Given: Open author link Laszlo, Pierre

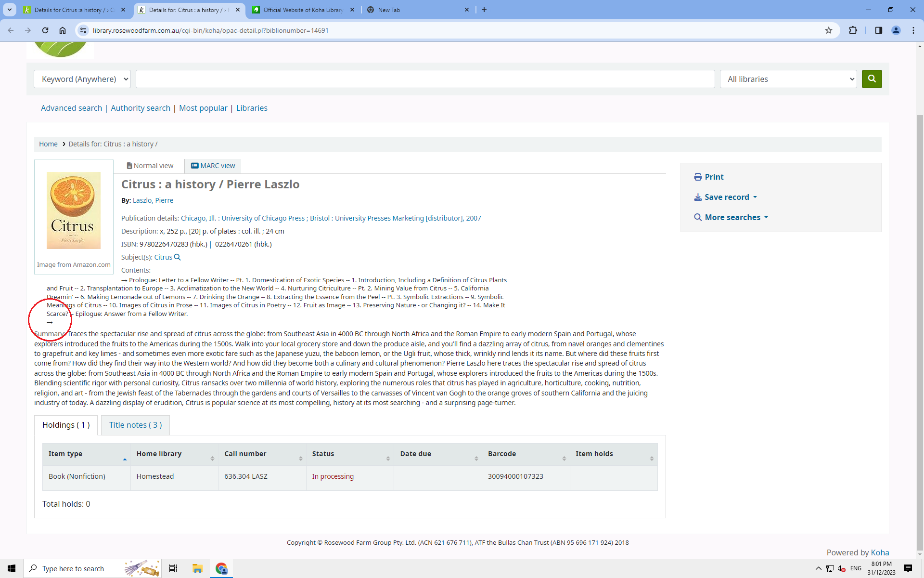Looking at the screenshot, I should coord(153,200).
